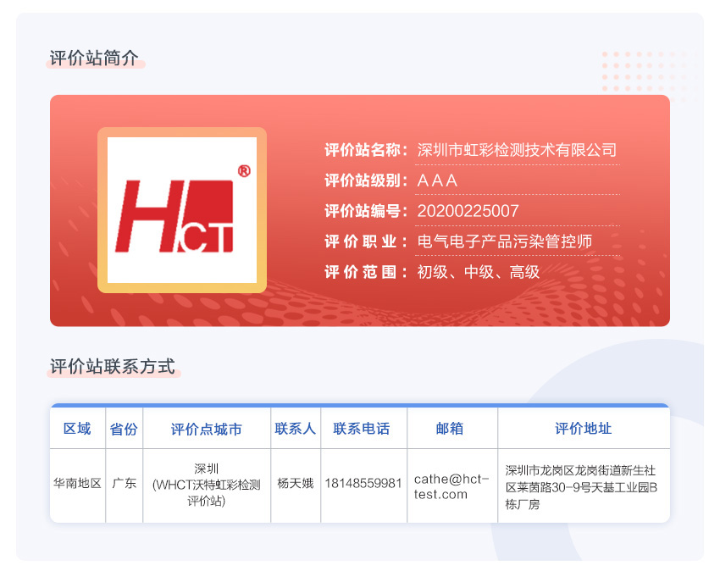Screen dimensions: 720x588
Task: Click the 评价站简介 section heading
Action: click(x=94, y=58)
